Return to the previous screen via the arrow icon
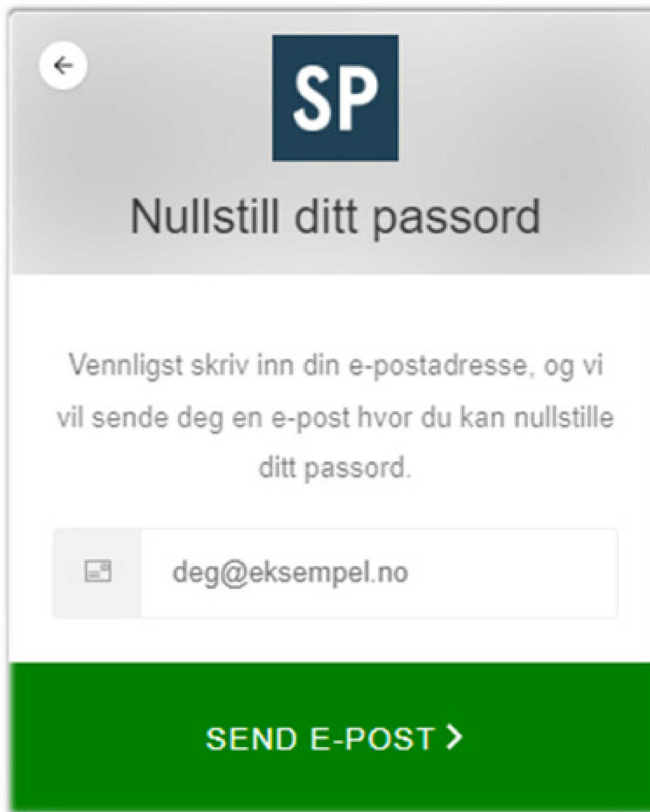 tap(63, 66)
